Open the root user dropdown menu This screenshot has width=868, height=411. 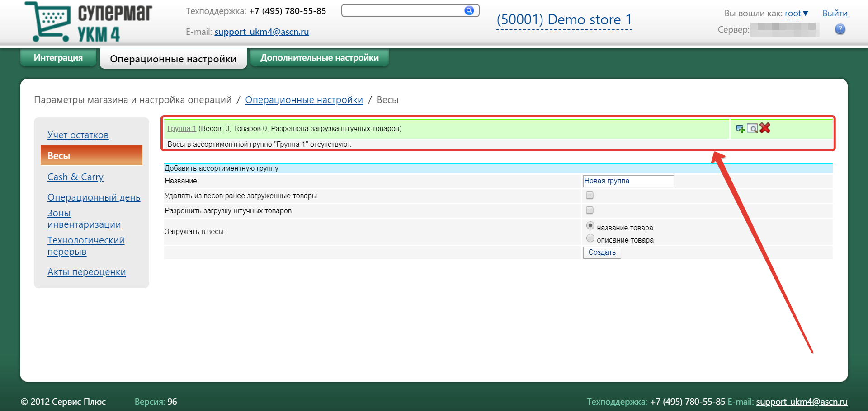(x=797, y=14)
